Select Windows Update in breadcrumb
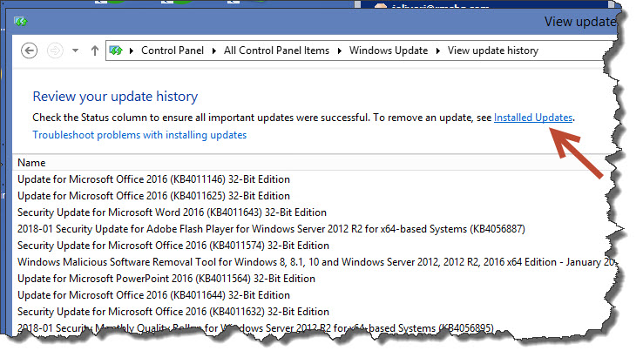The height and width of the screenshot is (364, 643). point(389,51)
